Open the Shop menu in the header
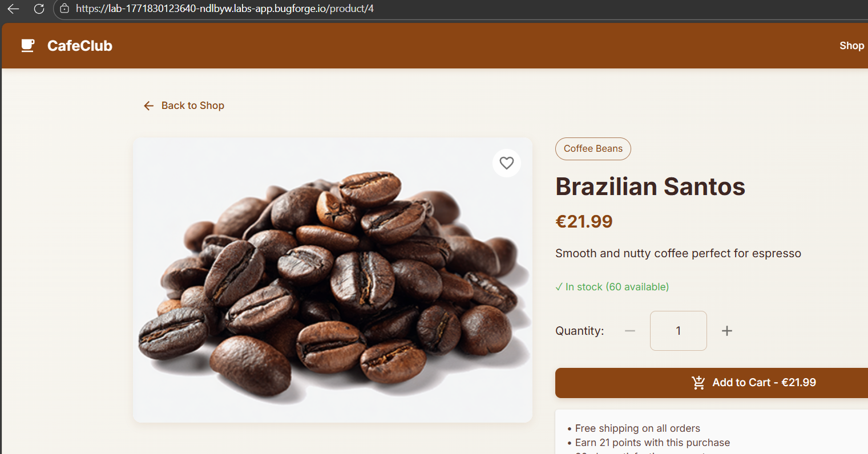The width and height of the screenshot is (868, 454). [851, 46]
